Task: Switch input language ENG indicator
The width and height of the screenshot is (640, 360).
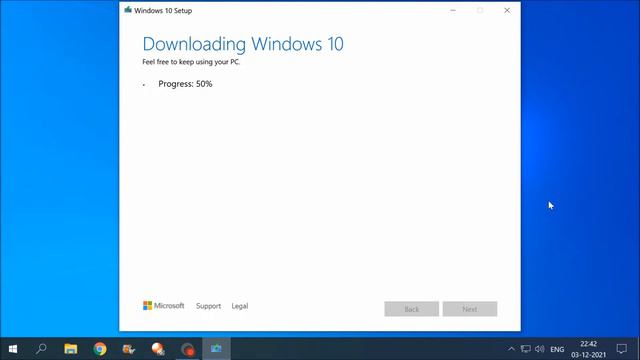Action: point(557,349)
